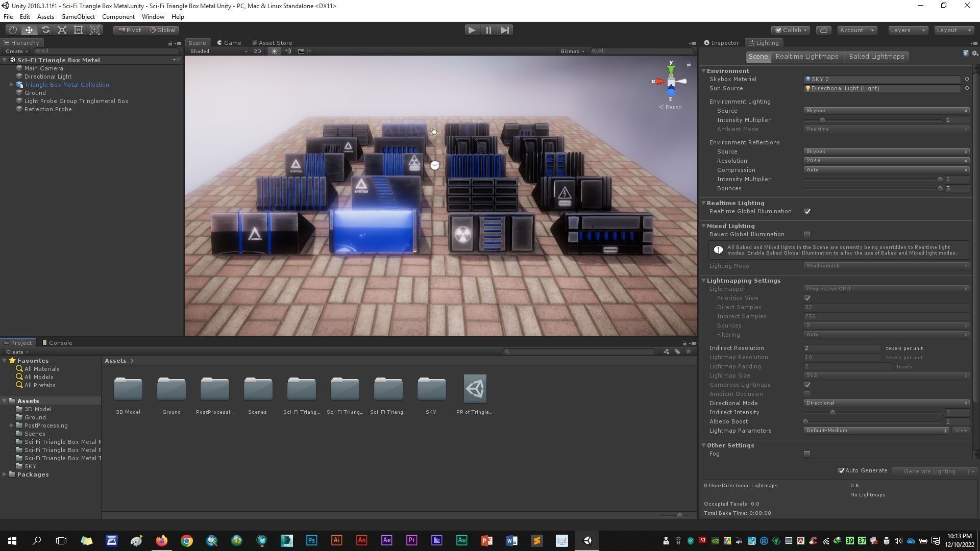This screenshot has height=551, width=980.
Task: Uncheck Realtime Global Illumination
Action: 807,211
